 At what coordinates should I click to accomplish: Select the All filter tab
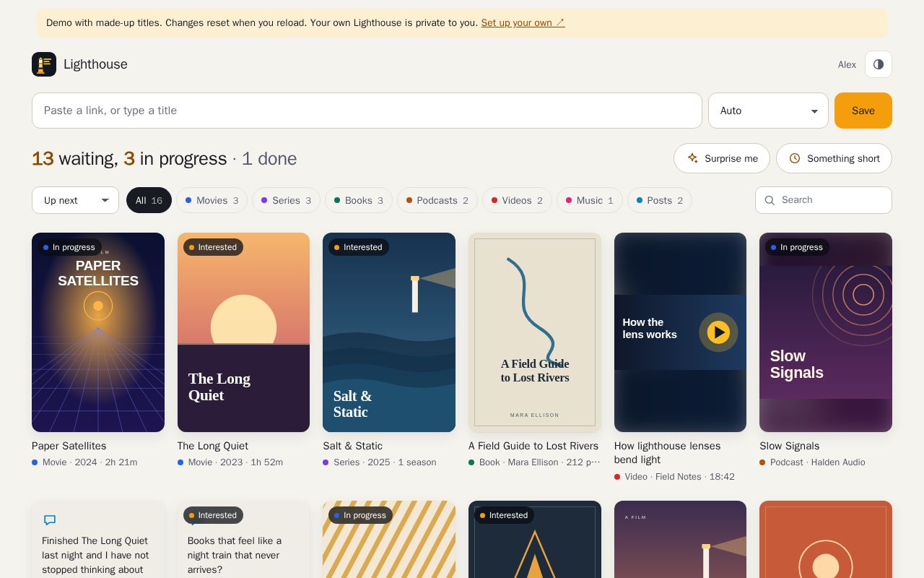[x=149, y=200]
